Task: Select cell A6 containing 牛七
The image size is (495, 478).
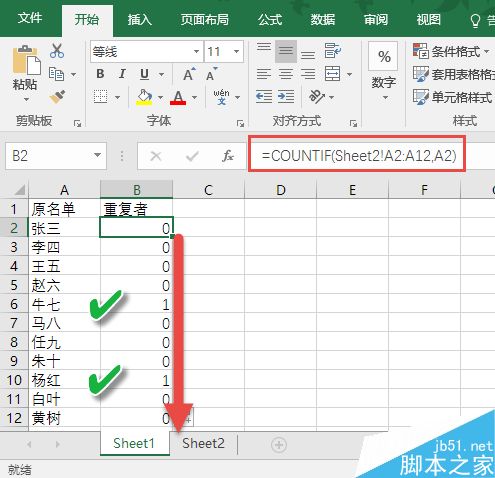Action: tap(65, 304)
